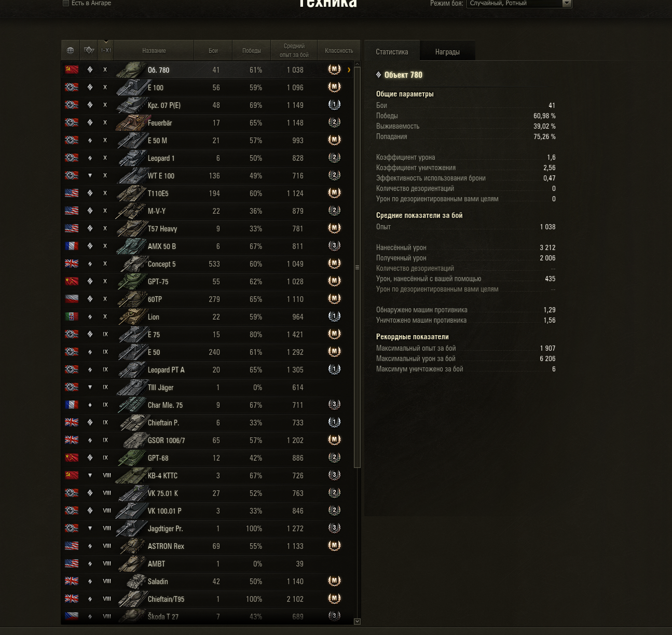Sort by the Бои column header
Image resolution: width=672 pixels, height=635 pixels.
pyautogui.click(x=213, y=50)
